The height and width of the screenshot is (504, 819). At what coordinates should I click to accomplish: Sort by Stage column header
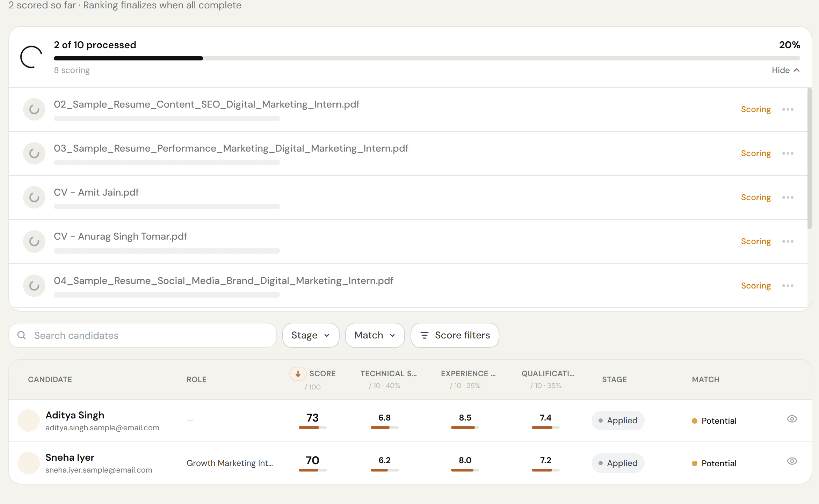tap(614, 380)
